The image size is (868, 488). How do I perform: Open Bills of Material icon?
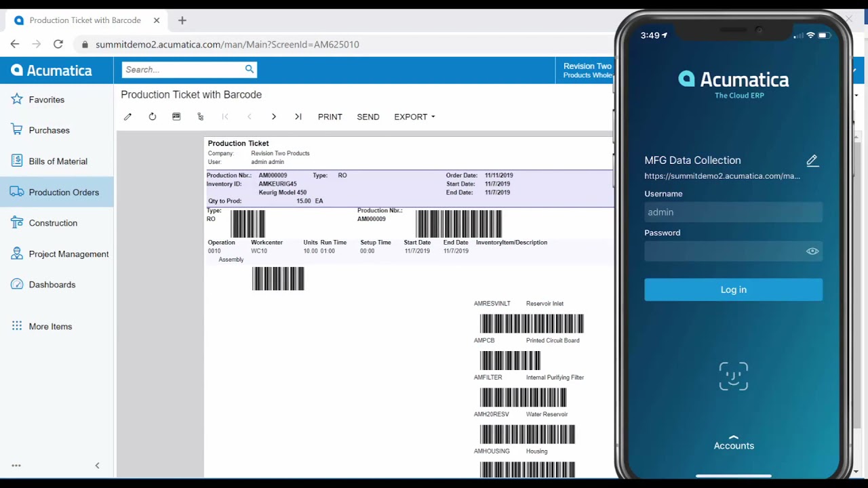(x=17, y=161)
